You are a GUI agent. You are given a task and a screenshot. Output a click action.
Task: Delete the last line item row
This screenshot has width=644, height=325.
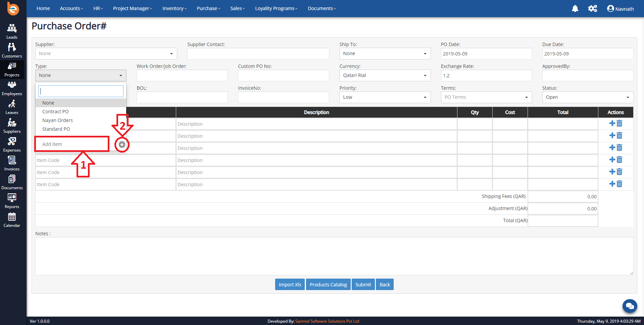tap(620, 184)
